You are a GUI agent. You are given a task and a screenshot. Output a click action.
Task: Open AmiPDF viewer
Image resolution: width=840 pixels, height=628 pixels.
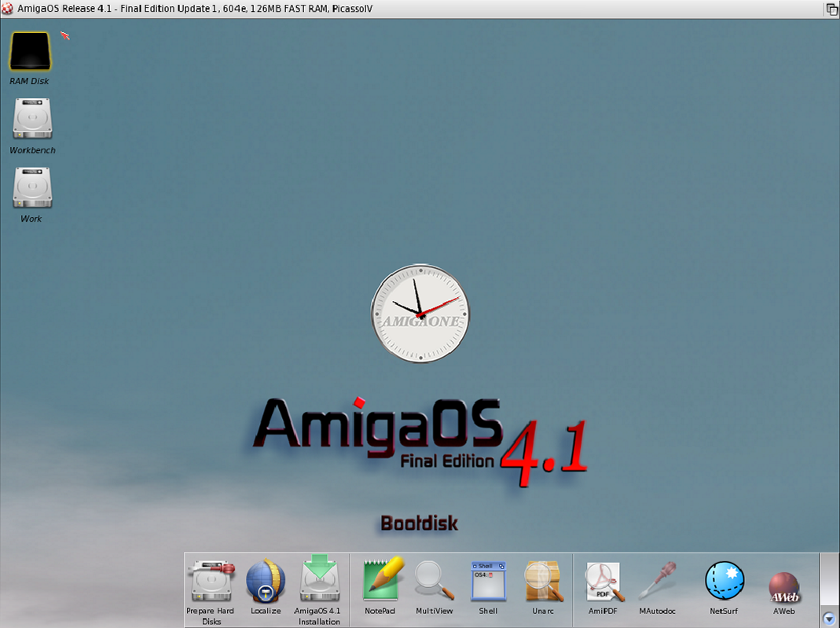(x=603, y=581)
